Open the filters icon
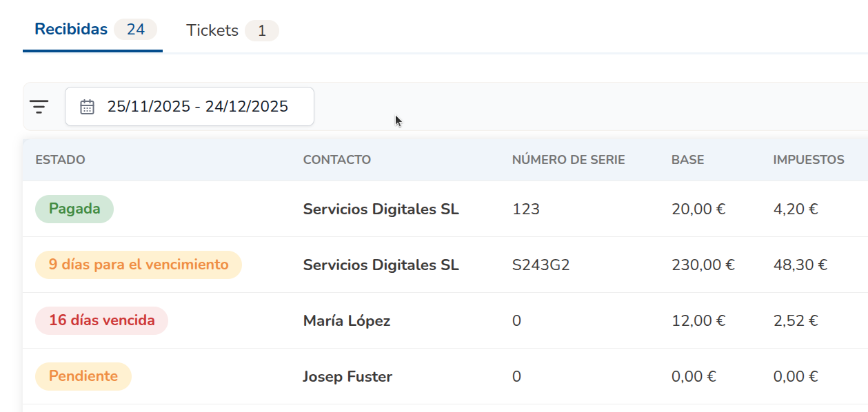 [39, 106]
